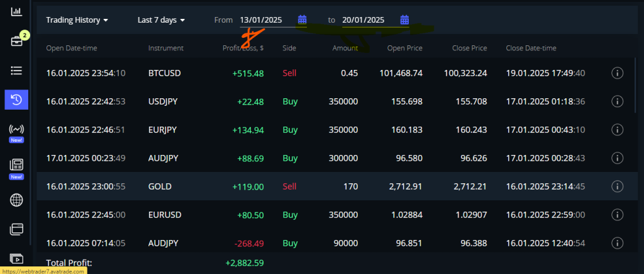This screenshot has height=274, width=644.
Task: Open the From date calendar picker
Action: [302, 20]
